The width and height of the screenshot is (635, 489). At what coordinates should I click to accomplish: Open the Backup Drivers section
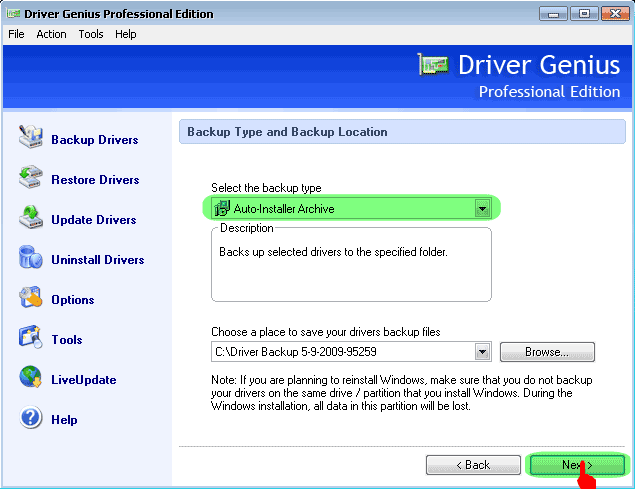tap(95, 140)
